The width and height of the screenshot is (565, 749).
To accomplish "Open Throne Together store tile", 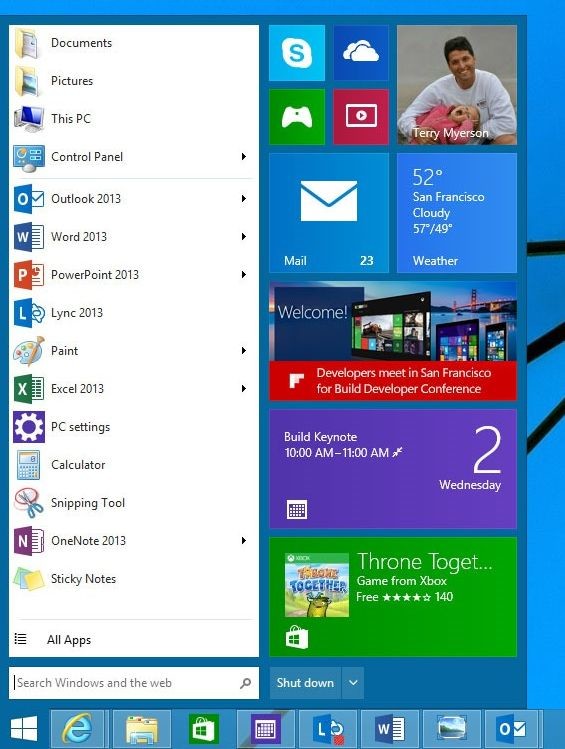I will [393, 597].
